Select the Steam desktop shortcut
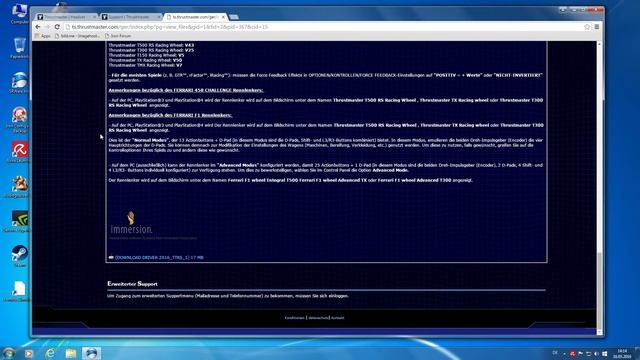Image resolution: width=640 pixels, height=360 pixels. pos(19,256)
